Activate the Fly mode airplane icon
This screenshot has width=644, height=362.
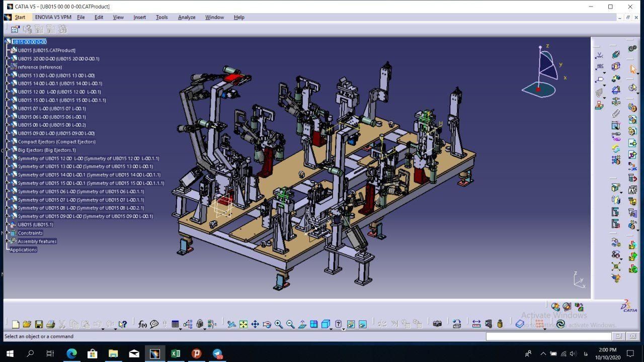click(231, 324)
